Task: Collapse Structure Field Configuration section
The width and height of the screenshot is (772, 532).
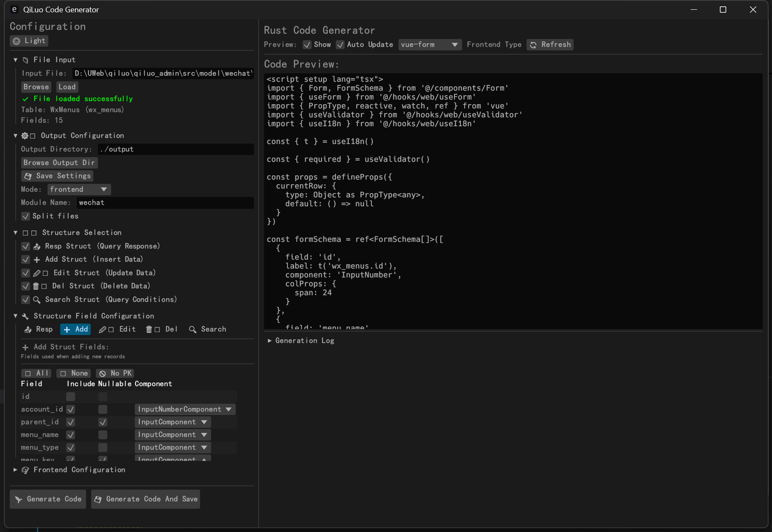Action: pos(16,316)
